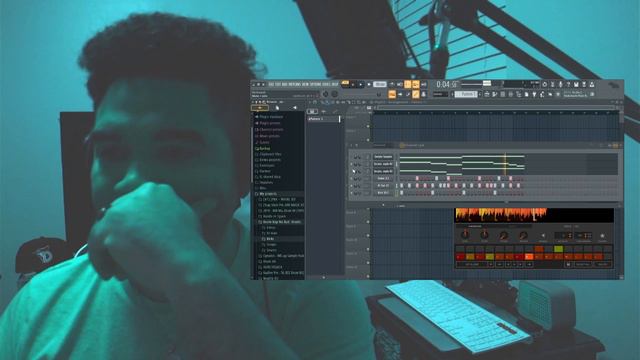This screenshot has height=360, width=640.
Task: Open the global snap selector dropdown
Action: pyautogui.click(x=441, y=94)
